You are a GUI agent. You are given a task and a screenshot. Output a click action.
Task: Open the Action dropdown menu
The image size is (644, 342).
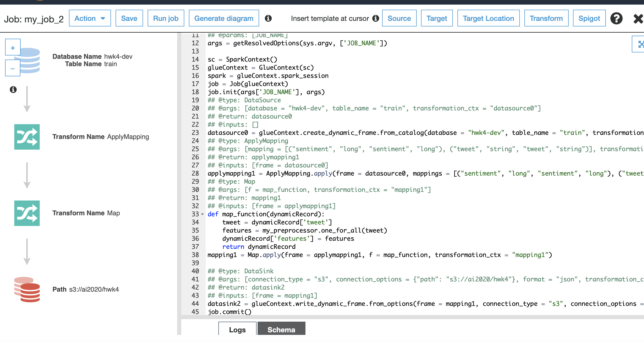[x=90, y=18]
